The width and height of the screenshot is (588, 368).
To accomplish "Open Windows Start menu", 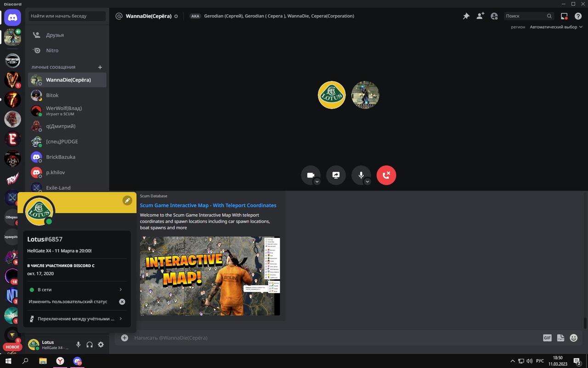I will tap(8, 361).
